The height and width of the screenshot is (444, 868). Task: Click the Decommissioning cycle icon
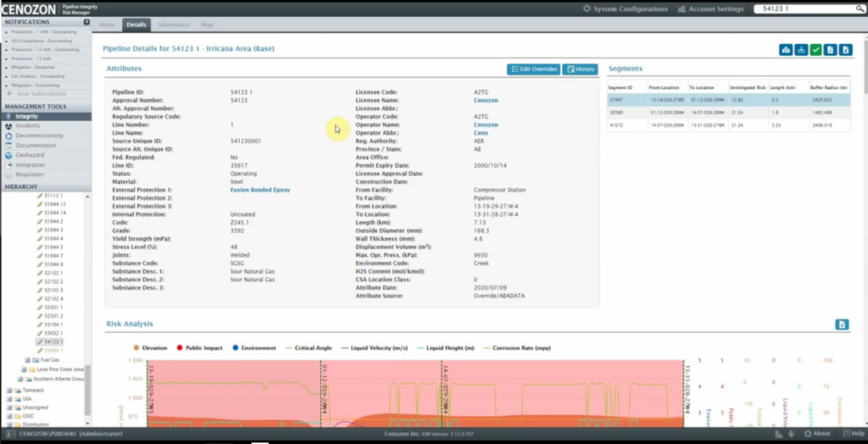pos(8,136)
